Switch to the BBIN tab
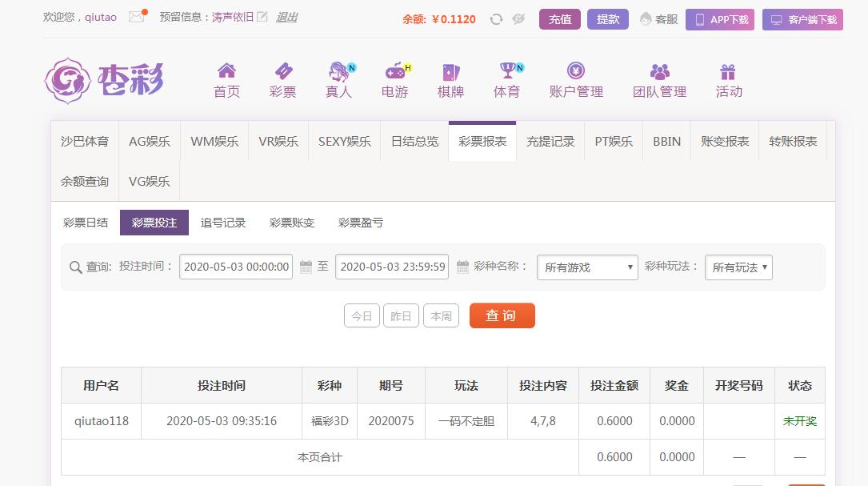Screen dimensions: 868x486 [x=666, y=141]
